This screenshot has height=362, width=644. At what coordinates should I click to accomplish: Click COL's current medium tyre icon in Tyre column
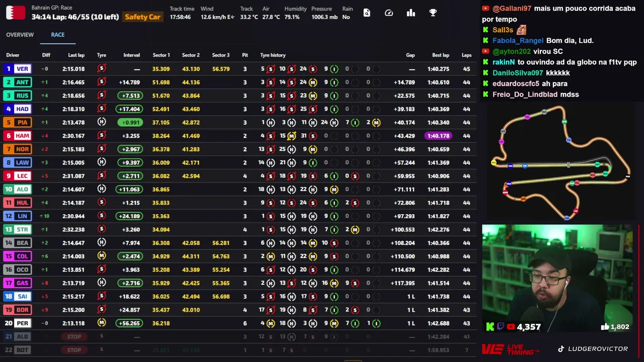coord(102,256)
